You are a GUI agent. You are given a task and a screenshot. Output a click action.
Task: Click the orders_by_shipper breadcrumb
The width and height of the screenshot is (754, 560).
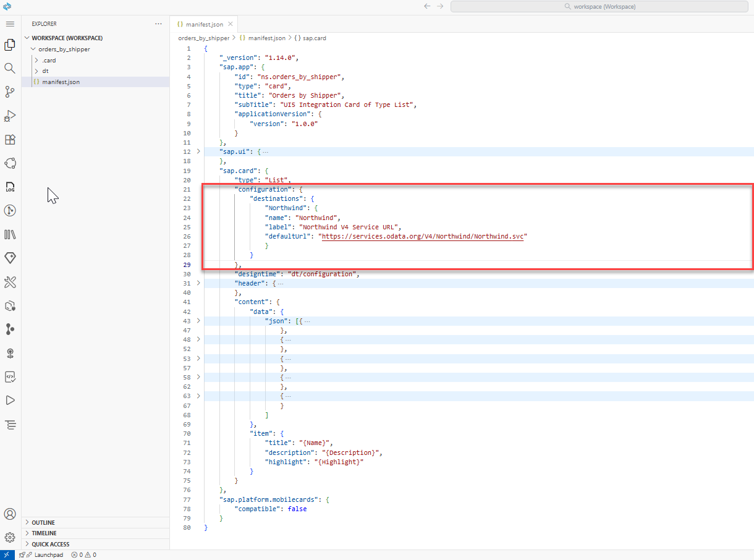pyautogui.click(x=203, y=38)
